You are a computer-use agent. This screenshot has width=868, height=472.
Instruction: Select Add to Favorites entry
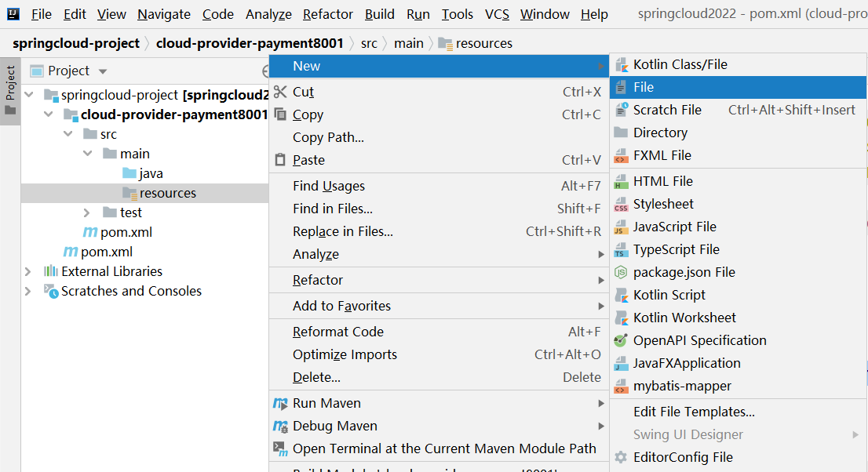[439, 306]
